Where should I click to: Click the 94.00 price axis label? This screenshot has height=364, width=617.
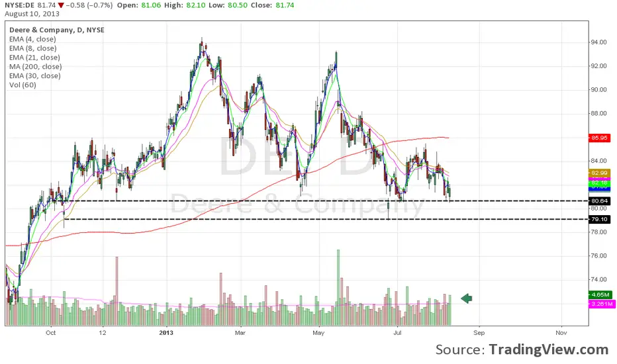pyautogui.click(x=598, y=42)
